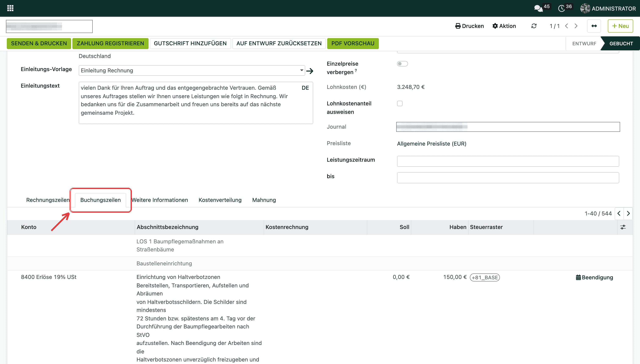Toggle Einzelpreise verbergen switch

point(403,64)
